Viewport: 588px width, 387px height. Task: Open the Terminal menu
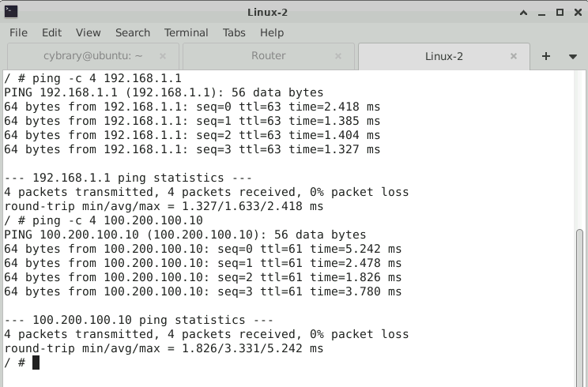186,32
